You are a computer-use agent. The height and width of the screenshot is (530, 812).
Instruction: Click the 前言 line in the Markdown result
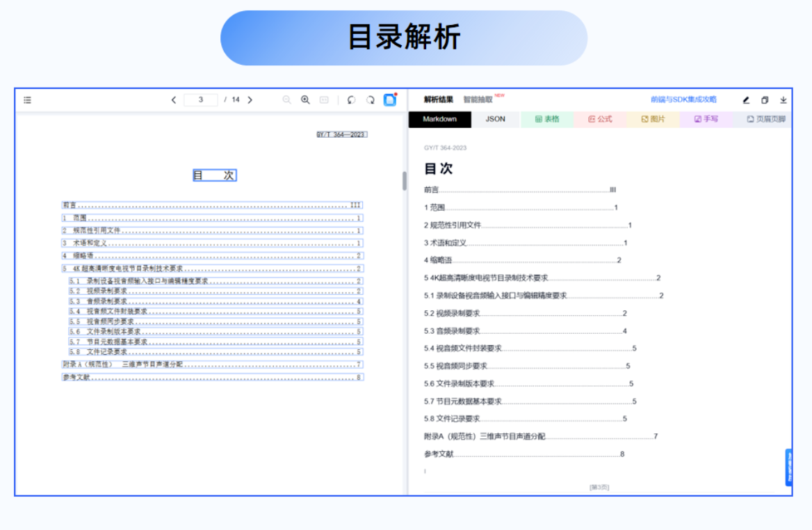[x=520, y=190]
